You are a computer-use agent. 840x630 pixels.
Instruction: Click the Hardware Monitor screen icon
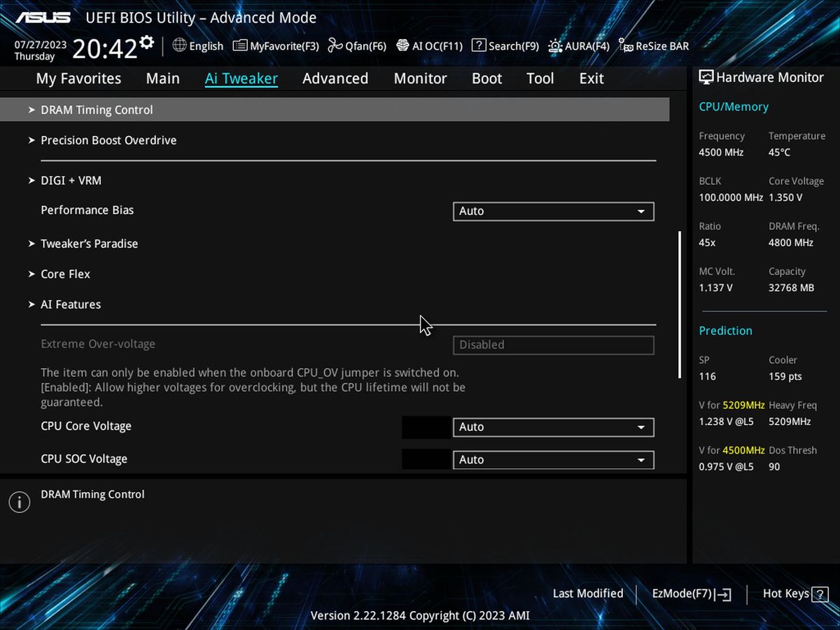point(706,78)
